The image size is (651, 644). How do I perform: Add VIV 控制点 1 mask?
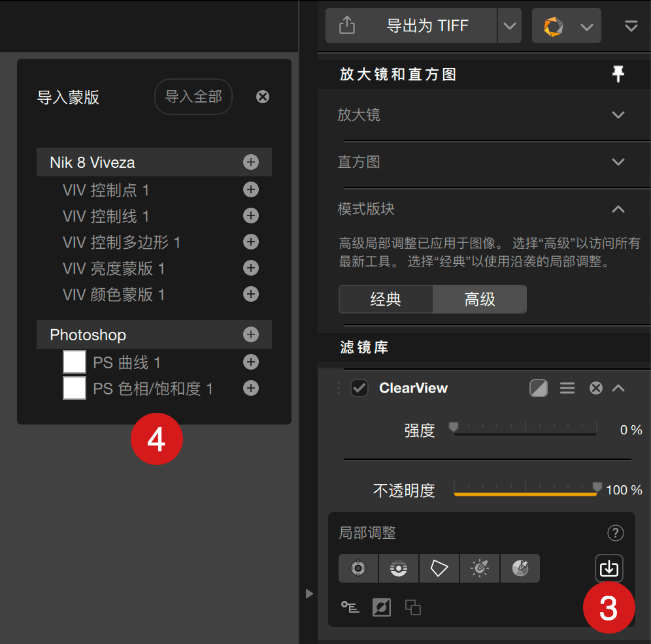(251, 189)
